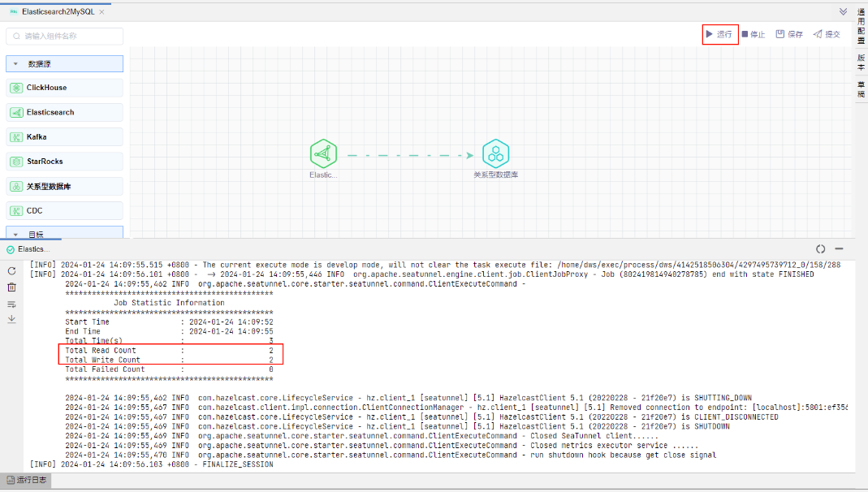This screenshot has height=492, width=868.
Task: Select the Elastic... node on canvas
Action: [x=323, y=154]
